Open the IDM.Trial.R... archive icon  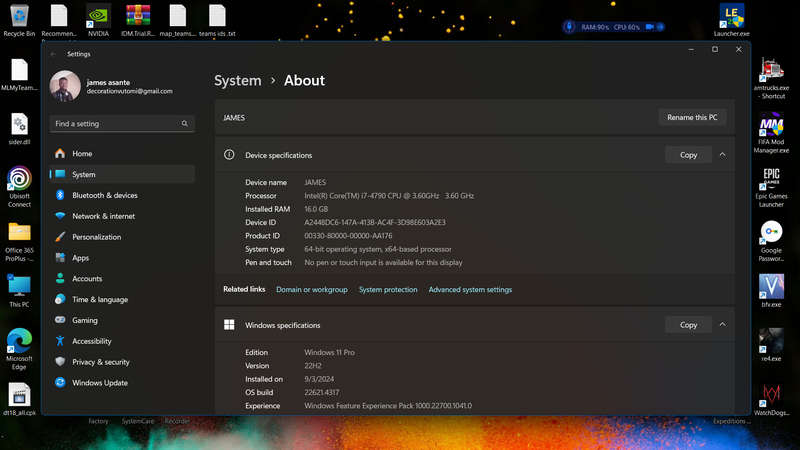[x=138, y=20]
